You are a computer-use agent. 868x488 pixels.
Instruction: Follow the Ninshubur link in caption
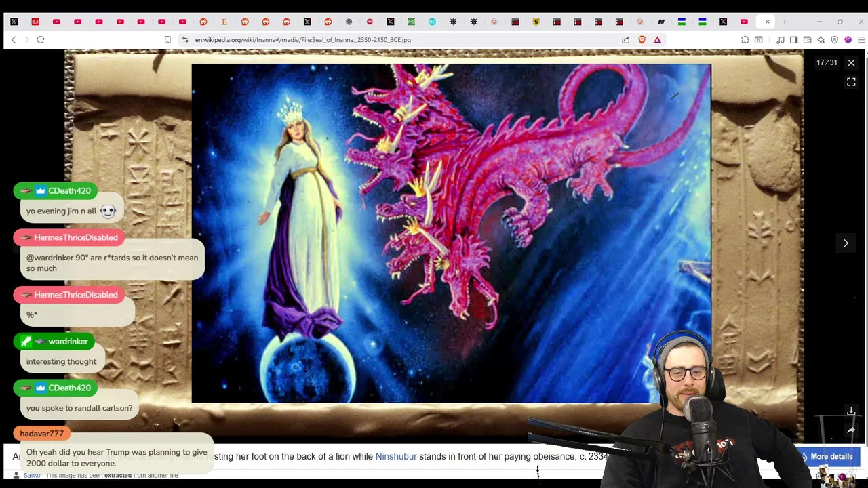pos(396,457)
